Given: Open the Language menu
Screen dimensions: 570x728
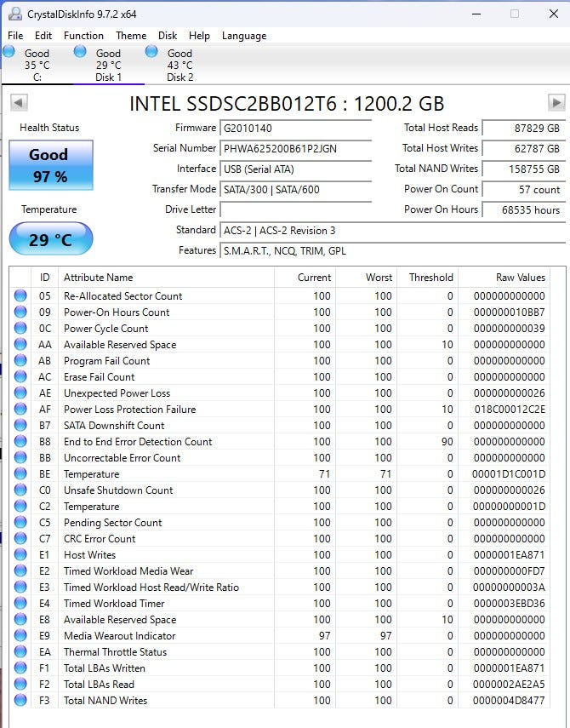Looking at the screenshot, I should pyautogui.click(x=244, y=36).
